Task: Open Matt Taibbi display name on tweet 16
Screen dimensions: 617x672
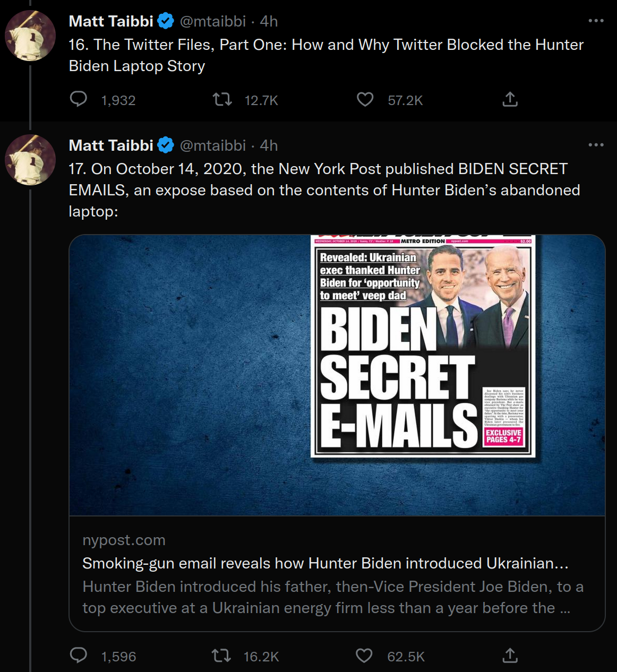Action: (111, 21)
